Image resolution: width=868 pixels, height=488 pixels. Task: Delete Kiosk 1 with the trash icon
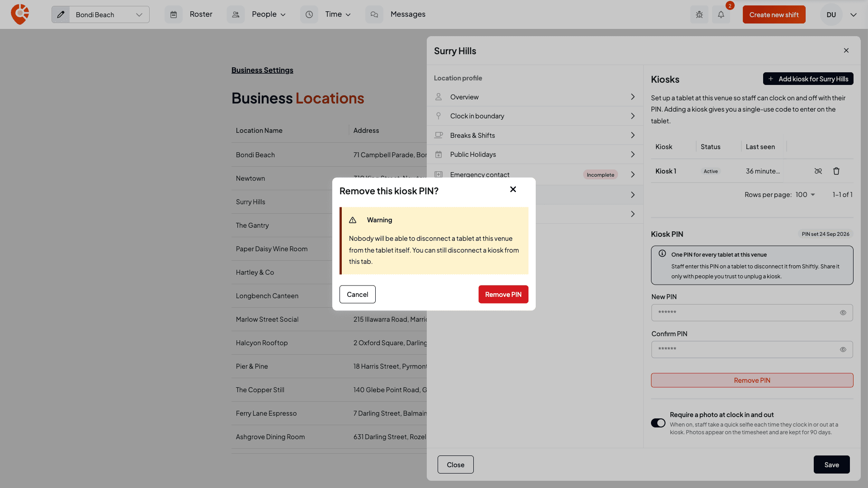[836, 171]
